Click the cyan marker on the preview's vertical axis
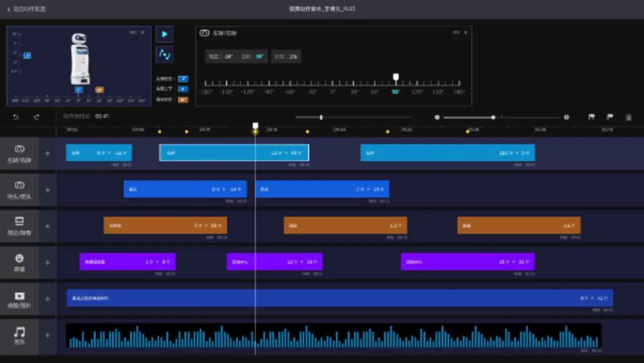644x363 pixels. (x=27, y=56)
